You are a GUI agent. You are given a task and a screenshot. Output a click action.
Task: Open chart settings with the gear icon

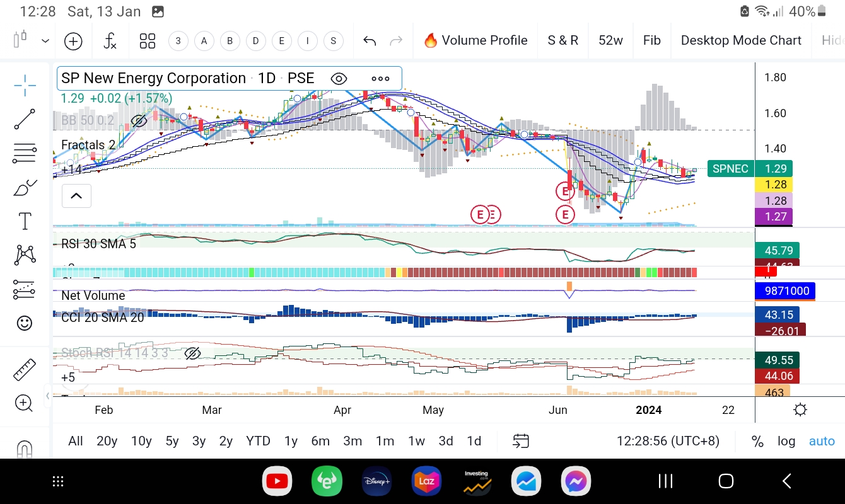(800, 409)
